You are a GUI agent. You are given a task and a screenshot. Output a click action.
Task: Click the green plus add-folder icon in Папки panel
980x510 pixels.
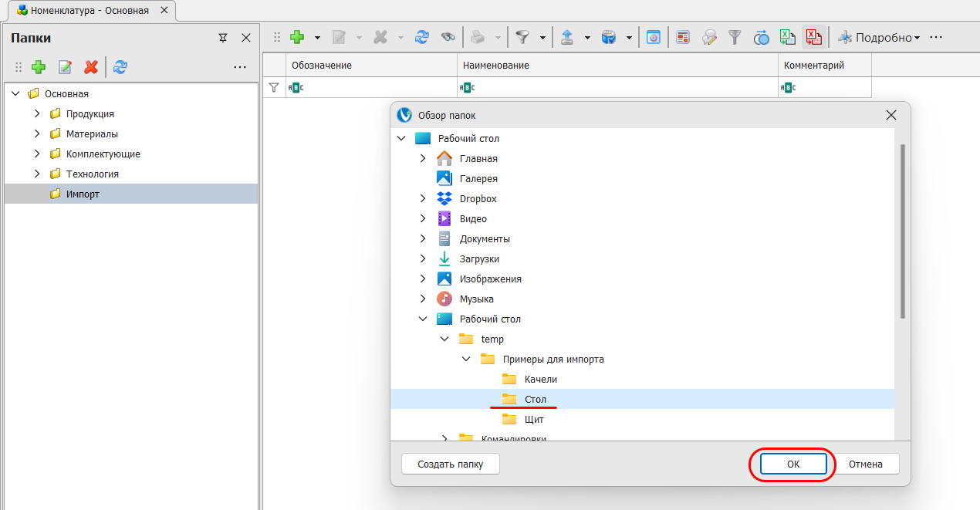38,67
